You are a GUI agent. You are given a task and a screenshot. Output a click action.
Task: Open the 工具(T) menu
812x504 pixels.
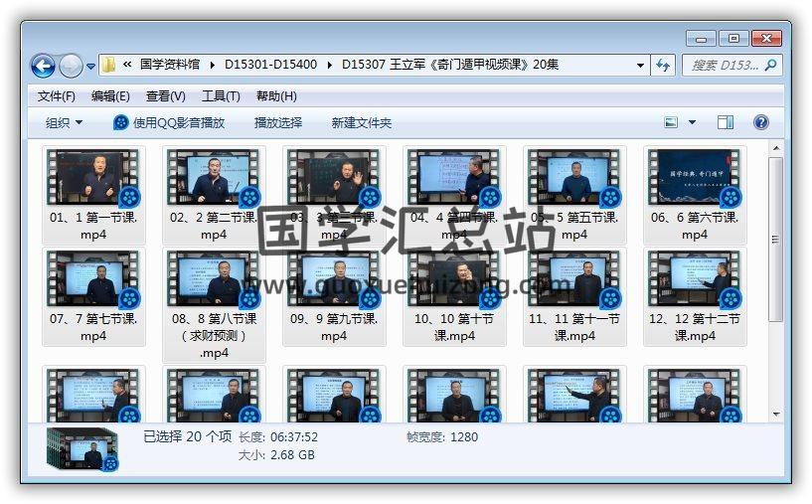(221, 96)
